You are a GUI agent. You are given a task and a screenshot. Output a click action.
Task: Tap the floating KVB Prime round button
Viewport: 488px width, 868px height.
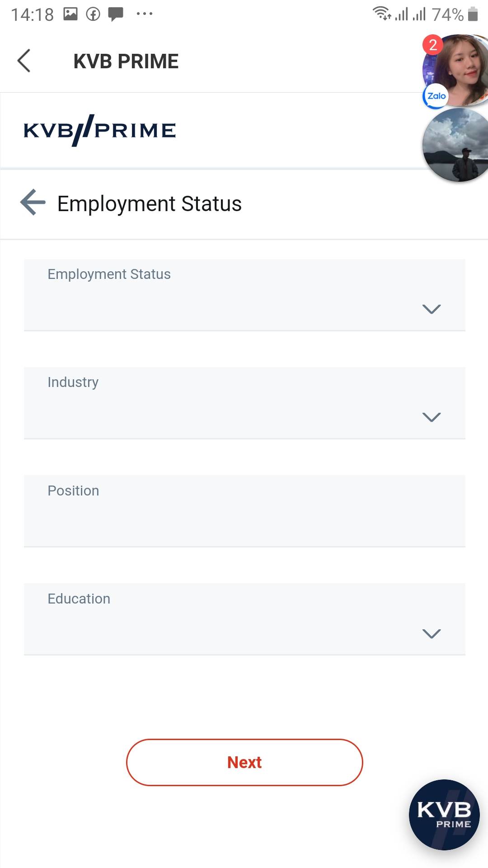[444, 815]
